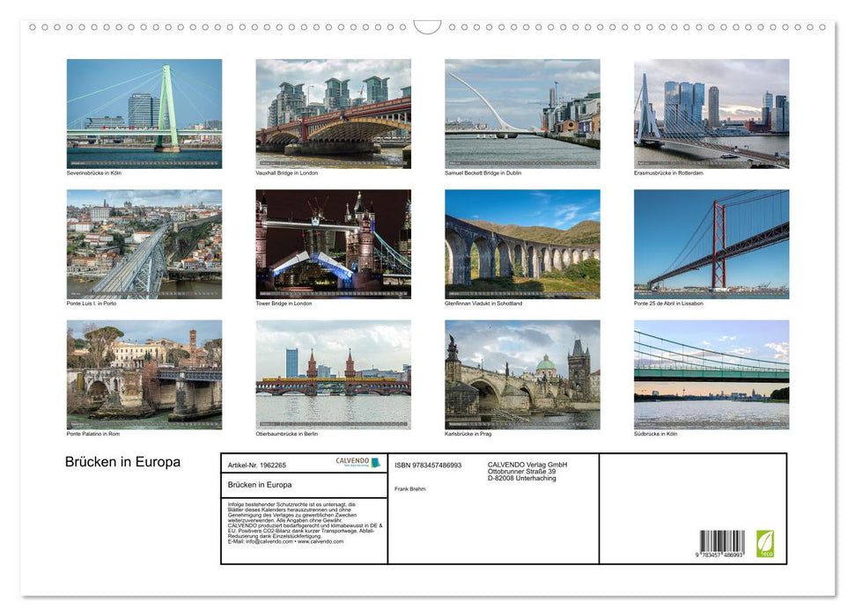View the Erasmusbrücke in Rotterdam image
Viewport: 855px width, 616px height.
(711, 113)
